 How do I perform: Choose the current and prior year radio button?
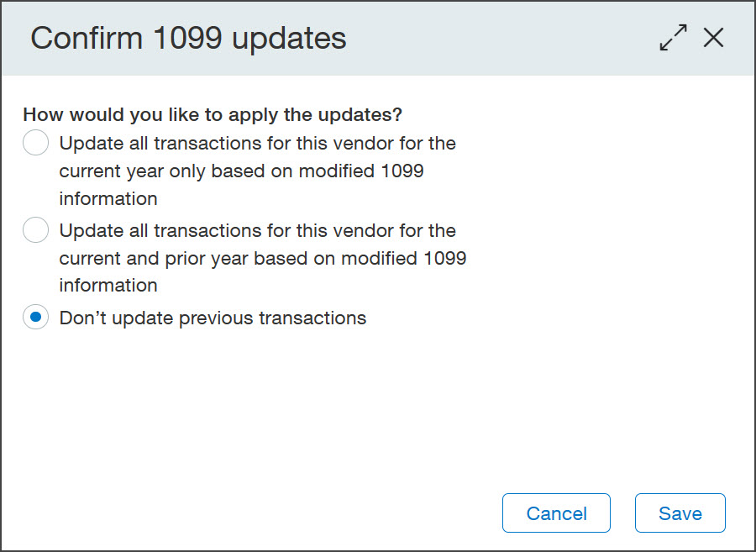pyautogui.click(x=35, y=230)
